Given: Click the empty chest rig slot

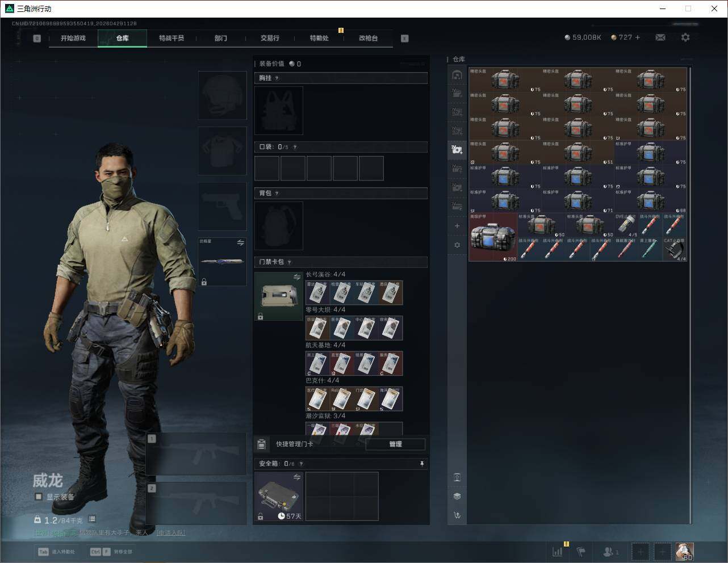Looking at the screenshot, I should tap(279, 111).
